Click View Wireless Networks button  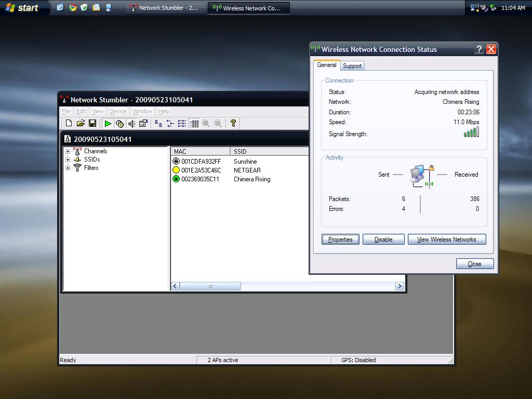447,239
